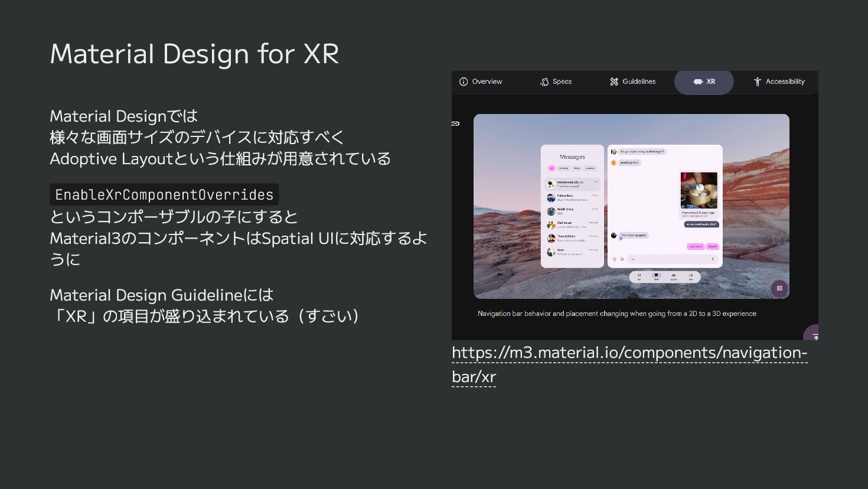Click the "Great!" reply chip

[x=712, y=246]
